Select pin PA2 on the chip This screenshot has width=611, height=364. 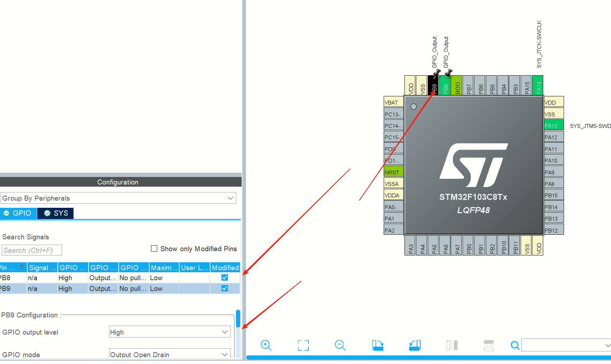pos(394,230)
